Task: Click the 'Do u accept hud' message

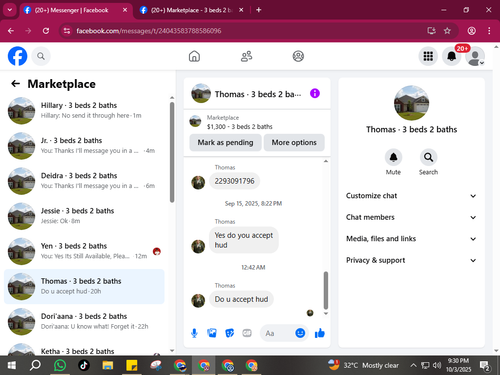Action: coord(241,299)
